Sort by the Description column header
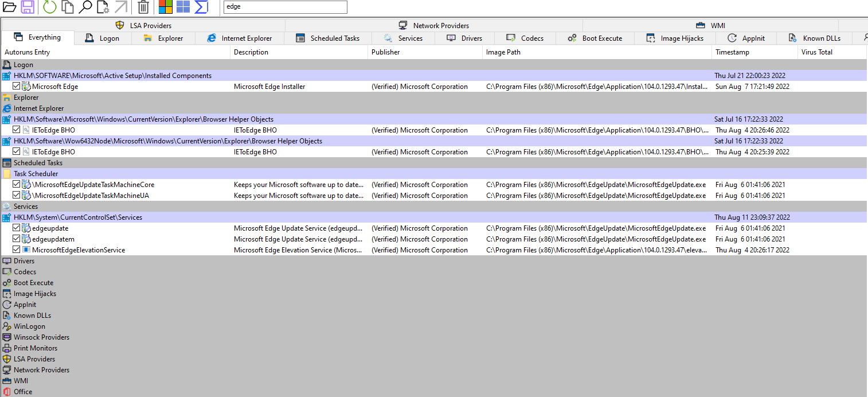Image resolution: width=868 pixels, height=397 pixels. 299,52
